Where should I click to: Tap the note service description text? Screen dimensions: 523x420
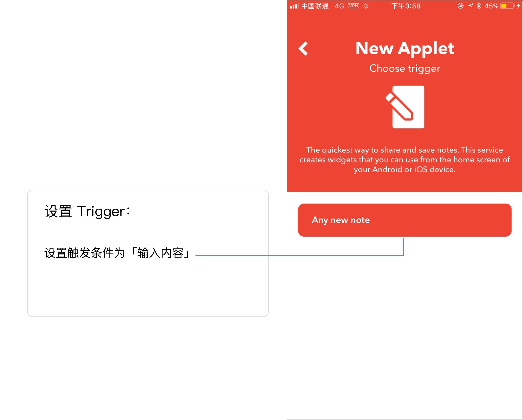pyautogui.click(x=405, y=160)
